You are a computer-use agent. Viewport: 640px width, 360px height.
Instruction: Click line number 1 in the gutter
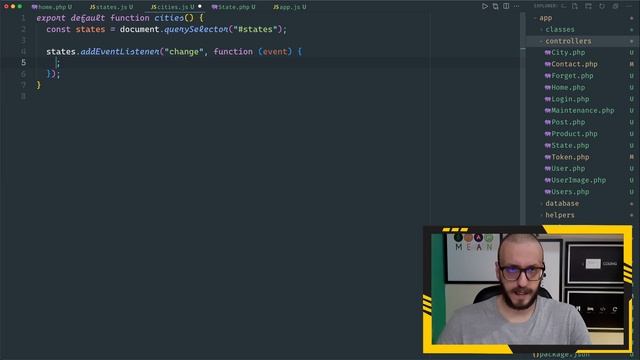[23, 18]
